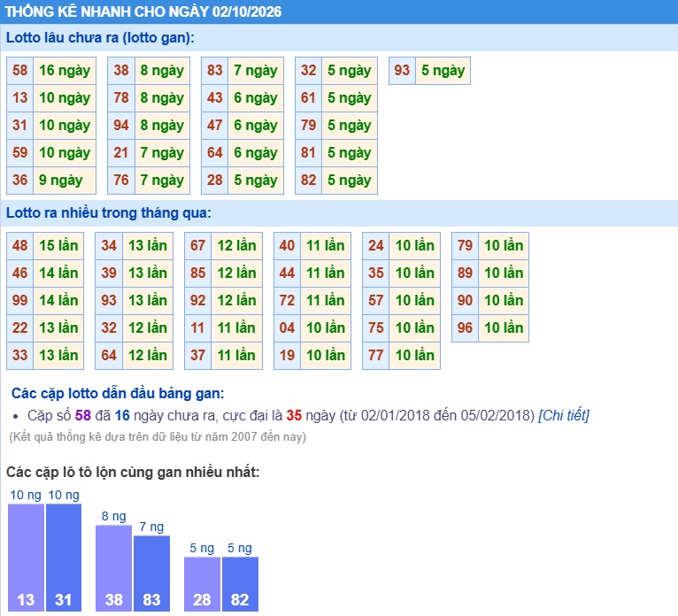Select the chart bar labeled 38

(113, 568)
